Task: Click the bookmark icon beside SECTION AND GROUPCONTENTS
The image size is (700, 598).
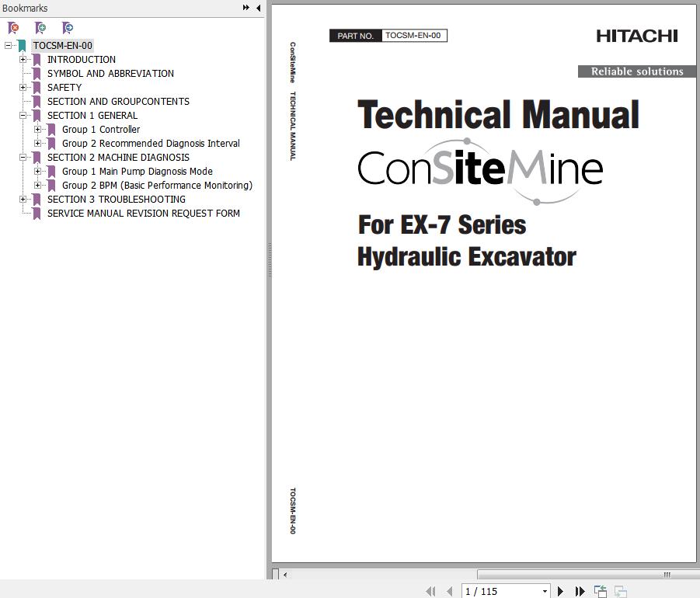Action: pos(37,101)
